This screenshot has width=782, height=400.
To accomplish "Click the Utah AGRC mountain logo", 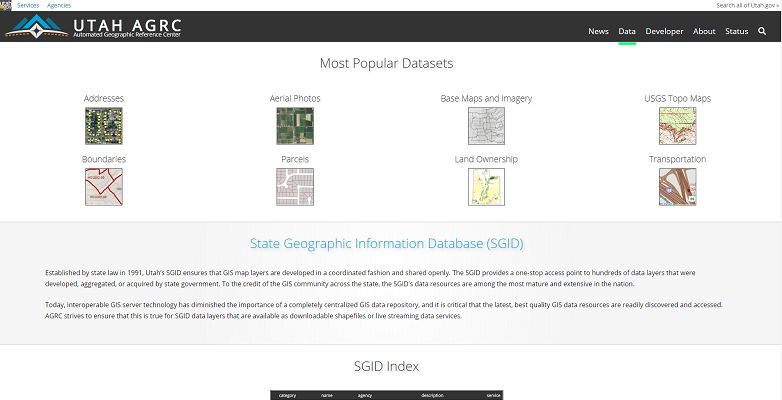I will 36,26.
